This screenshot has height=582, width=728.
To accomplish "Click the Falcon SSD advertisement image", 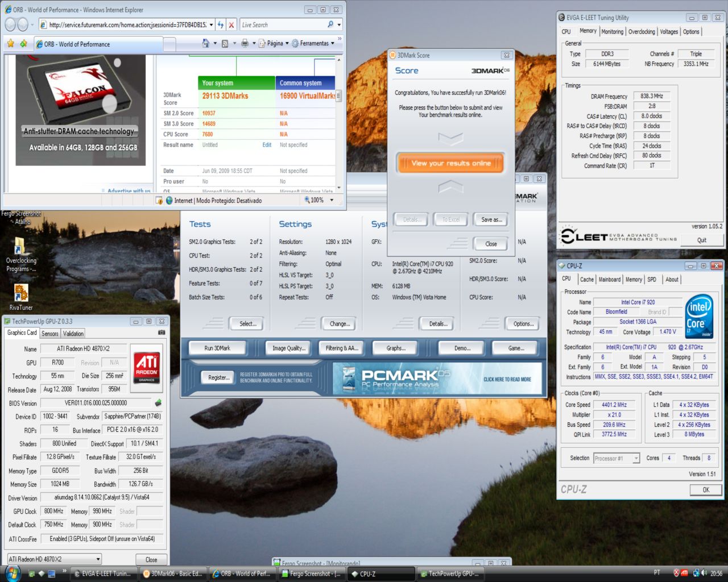I will click(x=80, y=111).
